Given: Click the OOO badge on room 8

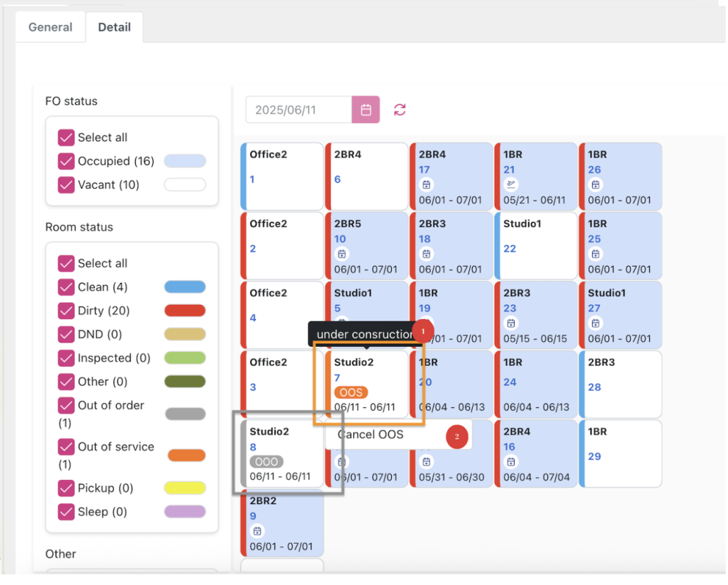Looking at the screenshot, I should (x=266, y=461).
